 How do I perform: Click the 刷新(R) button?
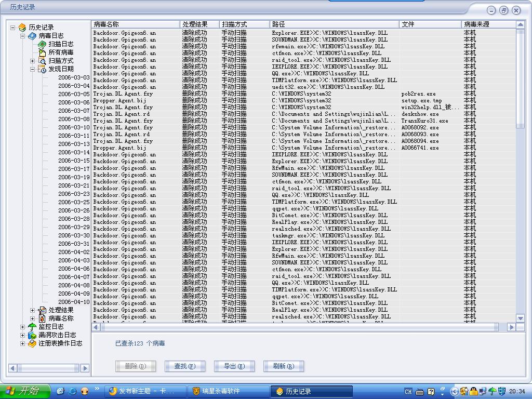pyautogui.click(x=284, y=366)
